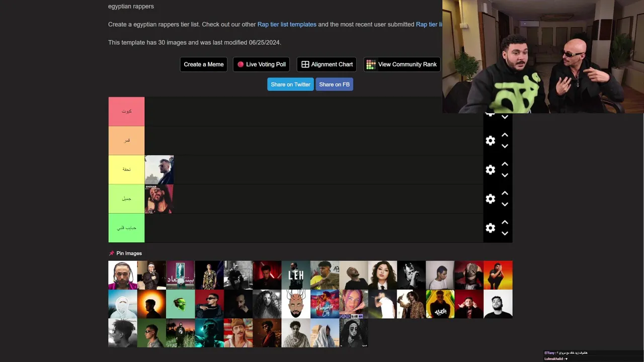
Task: Select the stage performer with microphone thumbnail
Action: (382, 304)
